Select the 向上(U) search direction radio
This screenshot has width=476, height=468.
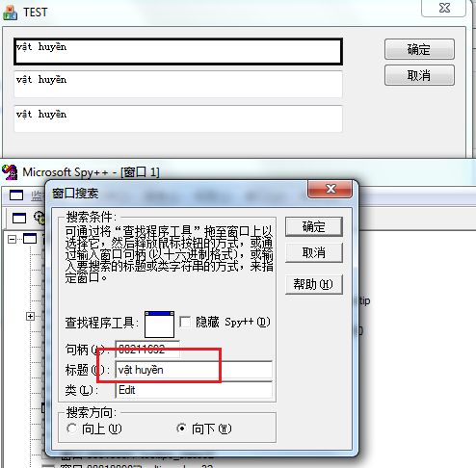71,429
